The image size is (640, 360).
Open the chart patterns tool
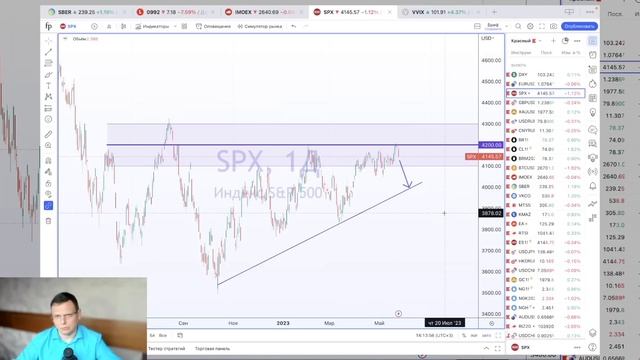pos(48,97)
